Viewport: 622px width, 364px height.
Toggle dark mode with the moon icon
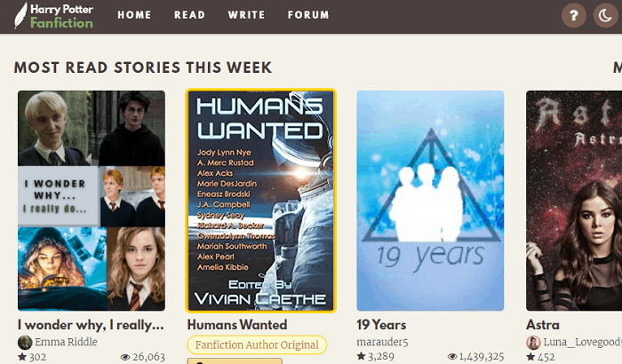point(605,15)
